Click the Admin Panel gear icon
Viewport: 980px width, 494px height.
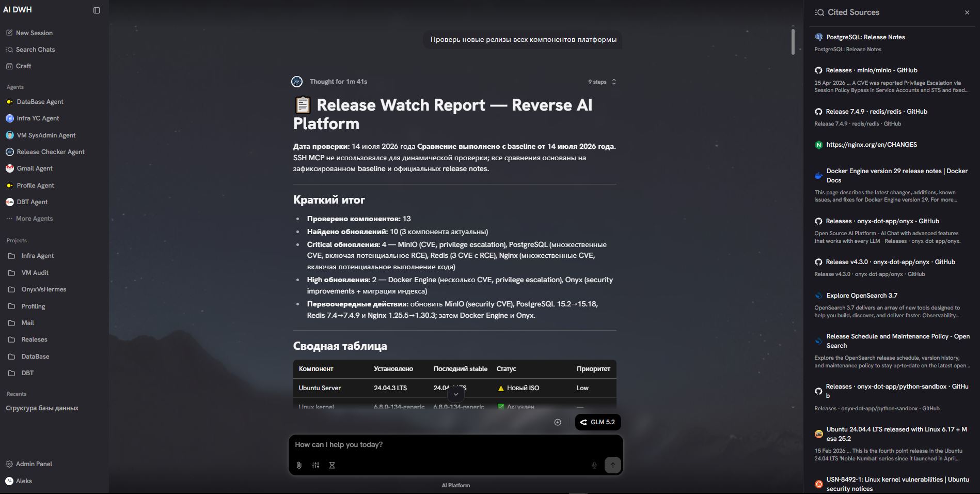click(9, 464)
